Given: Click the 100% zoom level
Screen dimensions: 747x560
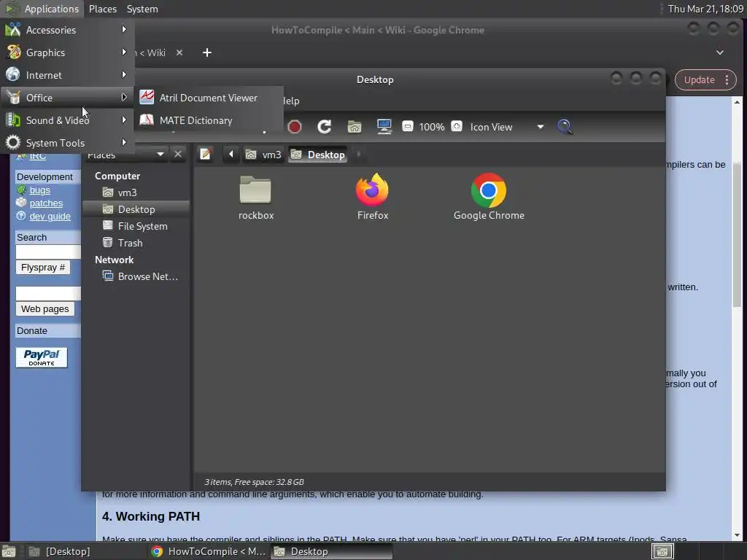Looking at the screenshot, I should (432, 127).
